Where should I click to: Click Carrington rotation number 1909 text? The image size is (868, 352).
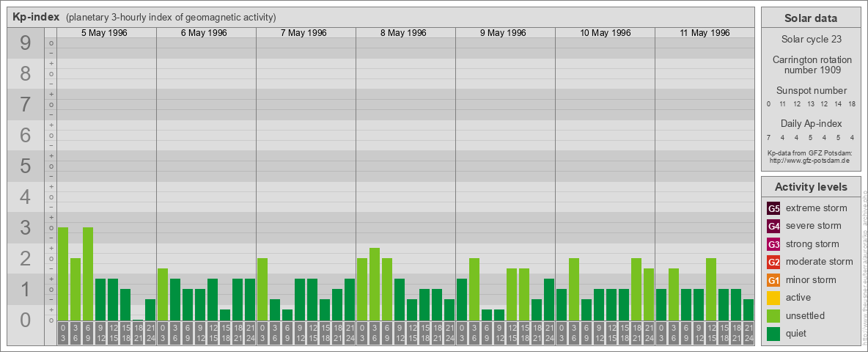(812, 65)
